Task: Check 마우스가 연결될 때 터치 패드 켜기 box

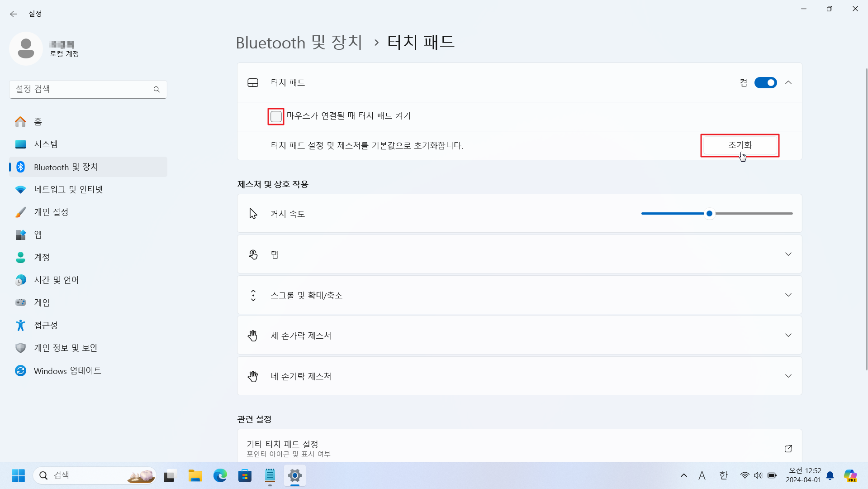Action: (x=276, y=116)
